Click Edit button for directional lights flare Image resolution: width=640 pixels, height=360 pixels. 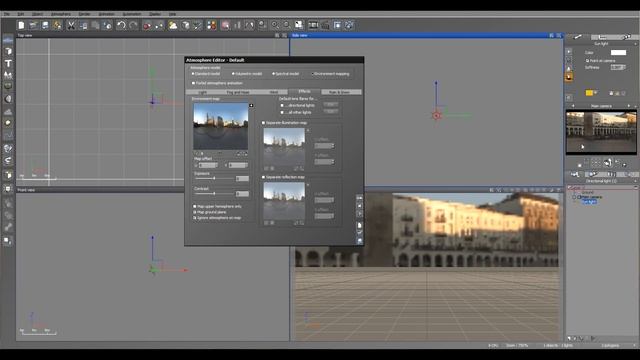click(x=331, y=105)
